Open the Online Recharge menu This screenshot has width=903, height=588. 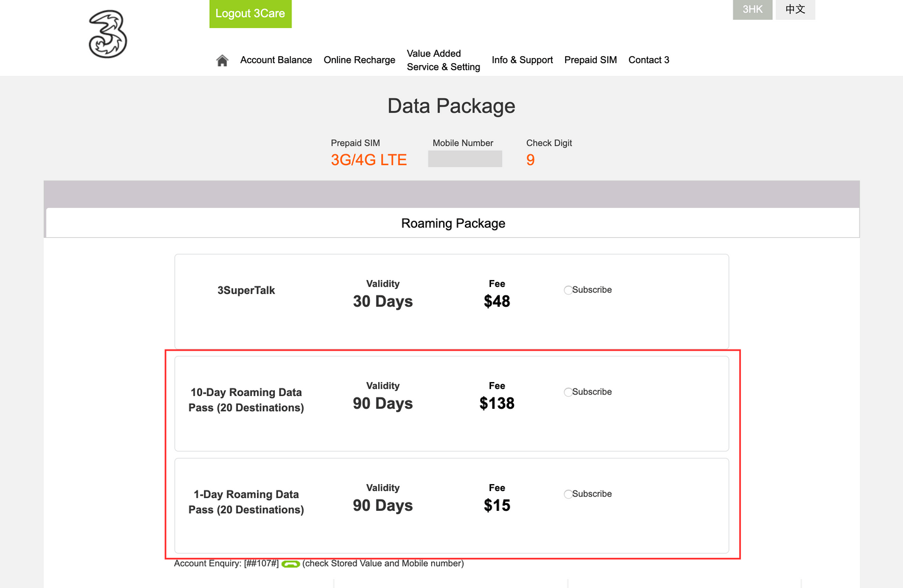click(360, 60)
